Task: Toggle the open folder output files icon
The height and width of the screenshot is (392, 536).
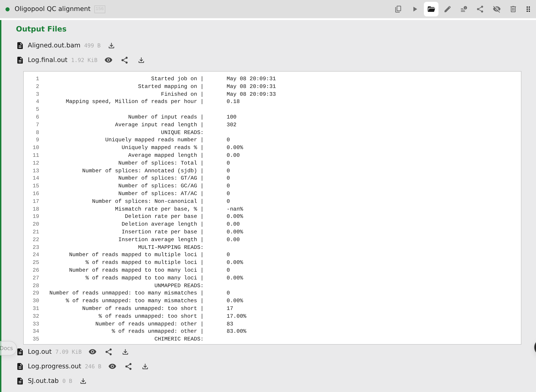Action: click(431, 9)
